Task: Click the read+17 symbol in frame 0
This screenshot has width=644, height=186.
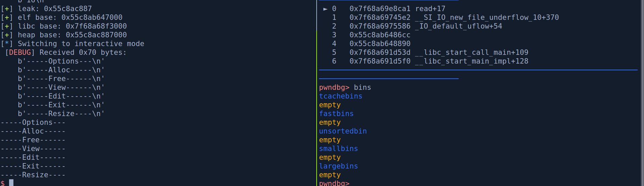Action: point(430,9)
